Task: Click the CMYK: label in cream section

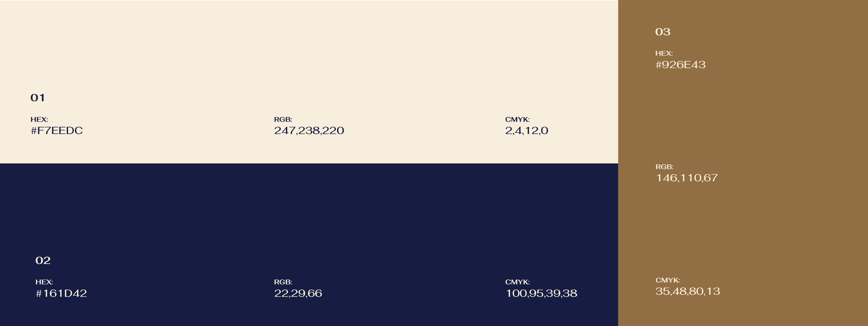Action: [518, 120]
